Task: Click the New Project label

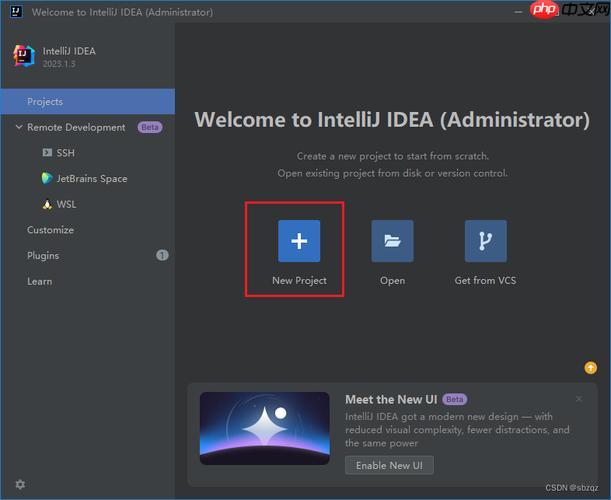Action: click(299, 281)
